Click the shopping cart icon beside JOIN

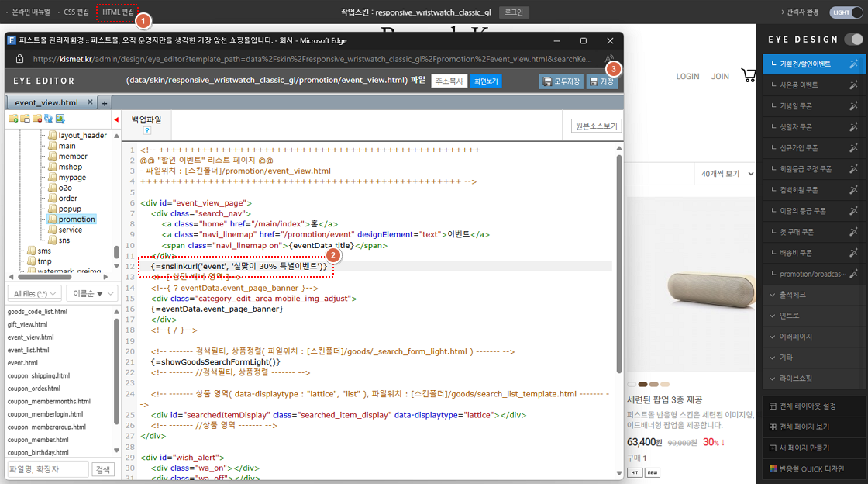tap(748, 75)
